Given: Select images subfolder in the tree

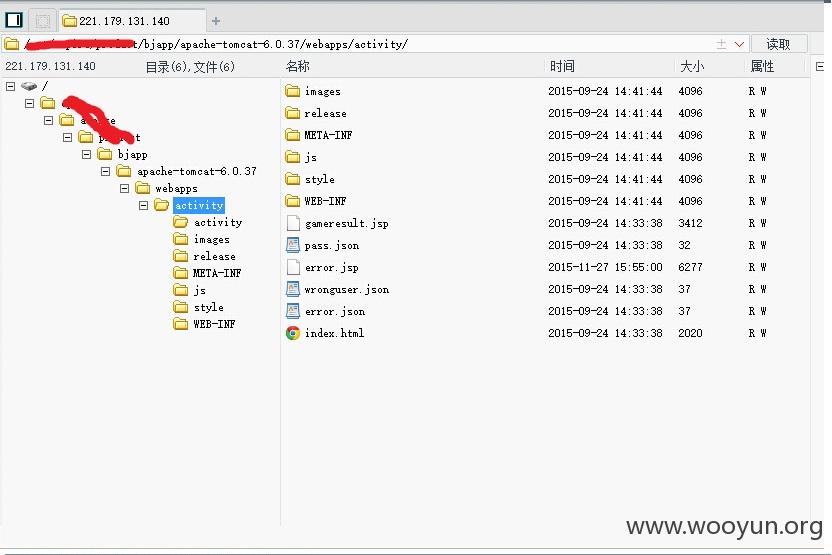Looking at the screenshot, I should 211,239.
